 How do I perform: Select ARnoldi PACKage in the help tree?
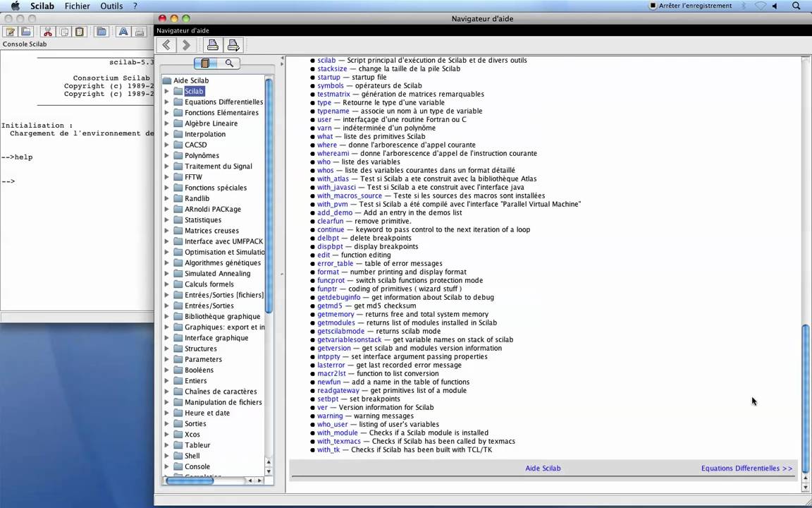tap(212, 210)
